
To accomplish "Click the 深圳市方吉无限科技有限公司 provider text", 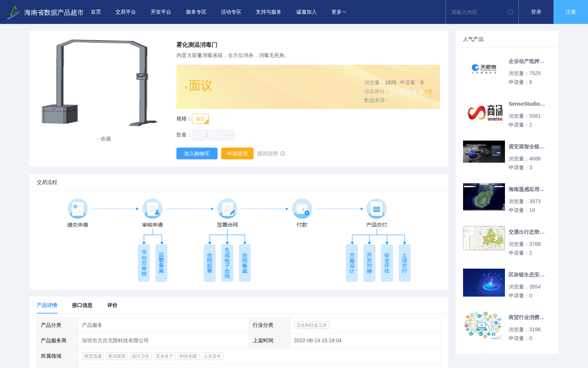I will [115, 341].
